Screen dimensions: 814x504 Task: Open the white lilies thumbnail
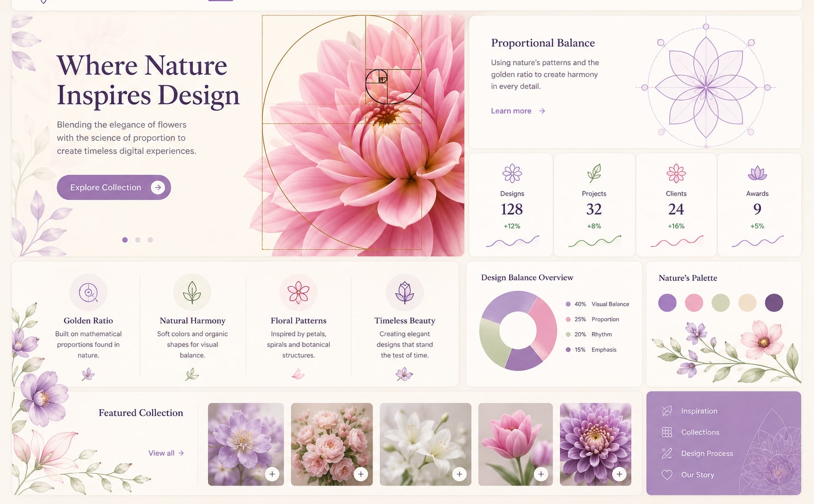[x=426, y=444]
